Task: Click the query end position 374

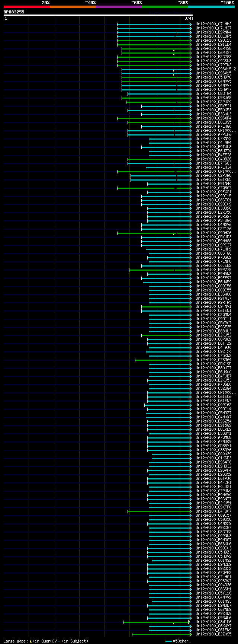Action: 188,18
